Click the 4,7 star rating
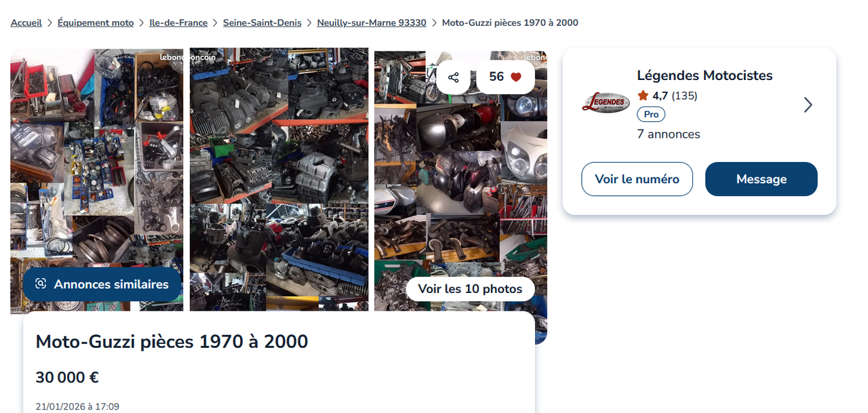Image resolution: width=868 pixels, height=413 pixels. pos(653,96)
